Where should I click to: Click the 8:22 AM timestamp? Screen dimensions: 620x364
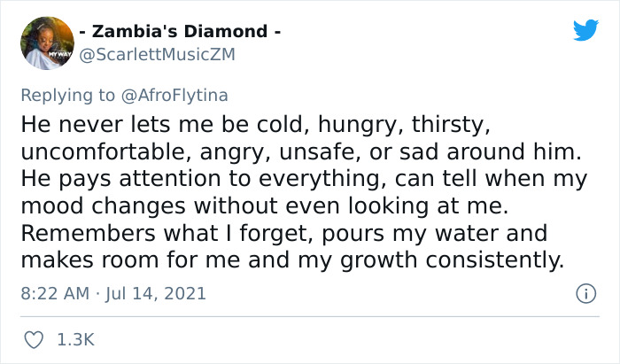click(x=56, y=293)
